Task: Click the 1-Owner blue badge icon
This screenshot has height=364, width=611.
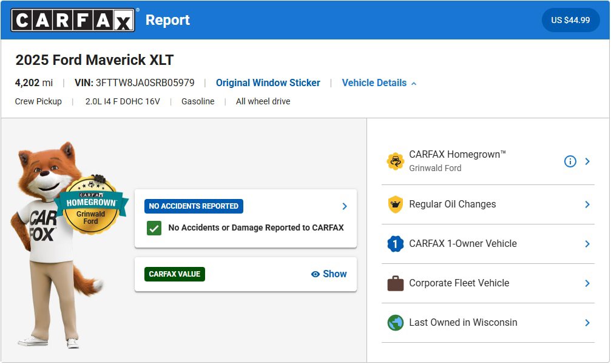Action: pyautogui.click(x=396, y=244)
